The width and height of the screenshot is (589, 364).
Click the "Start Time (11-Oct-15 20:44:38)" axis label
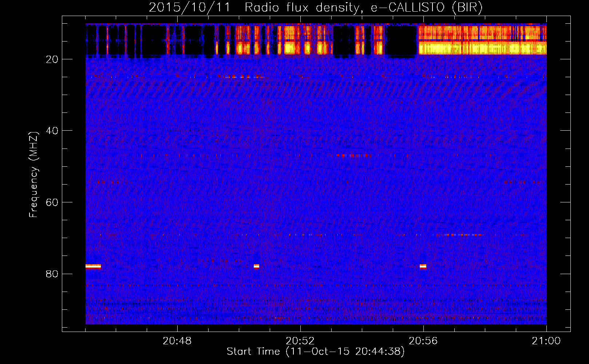(x=316, y=352)
